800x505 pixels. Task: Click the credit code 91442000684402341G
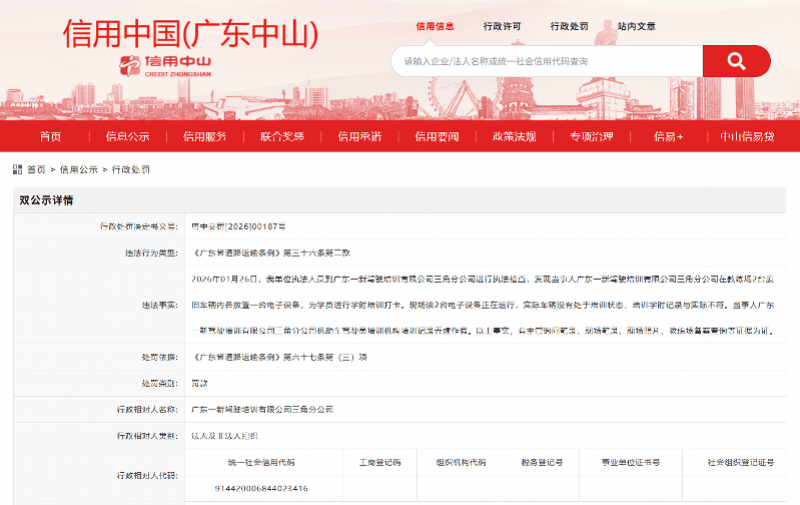261,489
